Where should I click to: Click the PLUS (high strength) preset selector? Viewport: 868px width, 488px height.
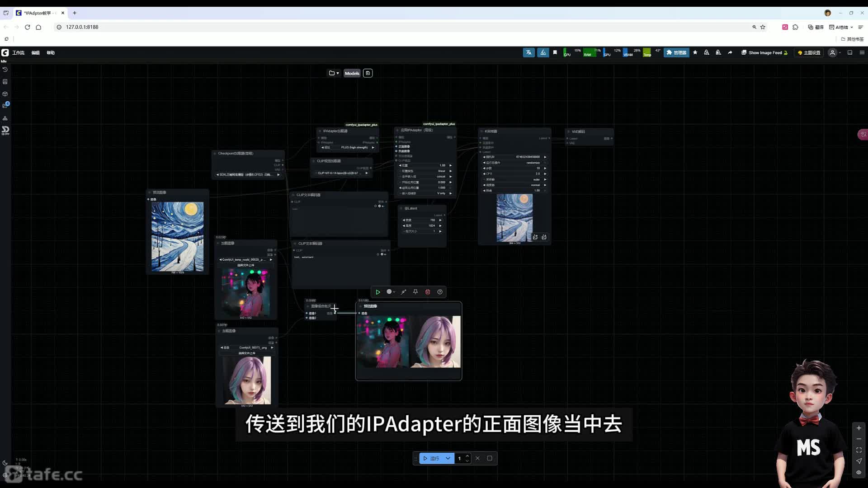(x=348, y=147)
